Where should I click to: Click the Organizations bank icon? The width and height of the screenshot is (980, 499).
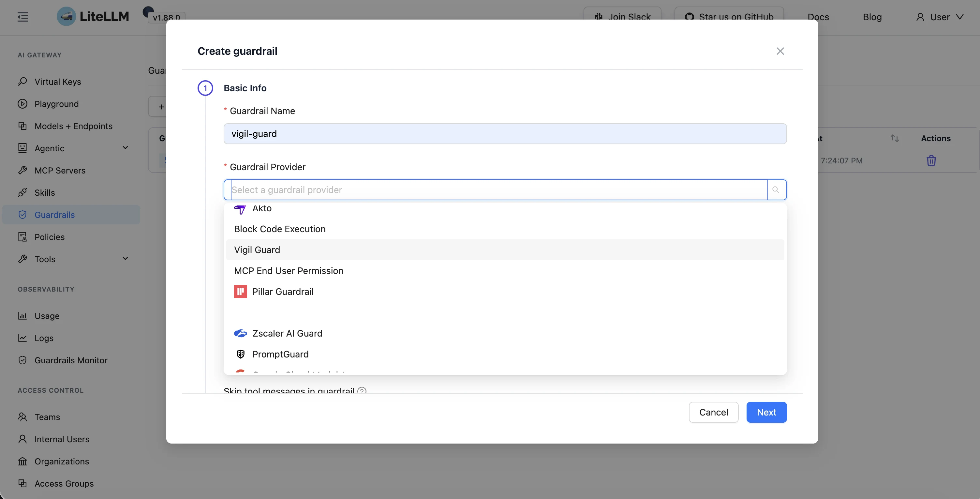click(22, 461)
